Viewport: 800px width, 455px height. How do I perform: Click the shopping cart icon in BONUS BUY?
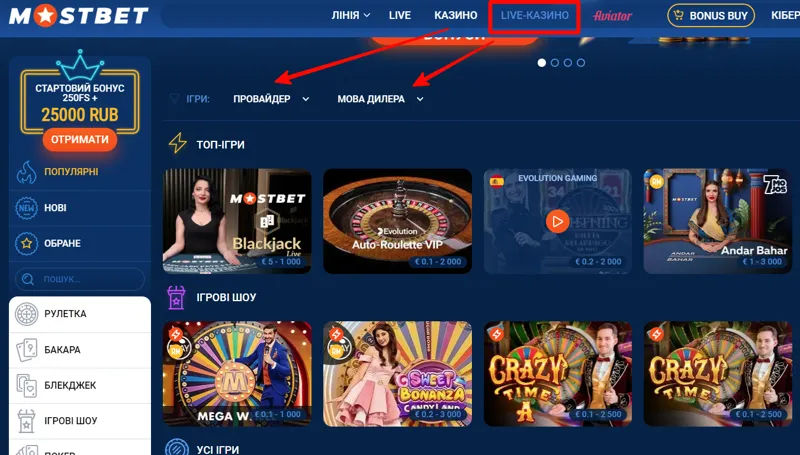click(678, 15)
